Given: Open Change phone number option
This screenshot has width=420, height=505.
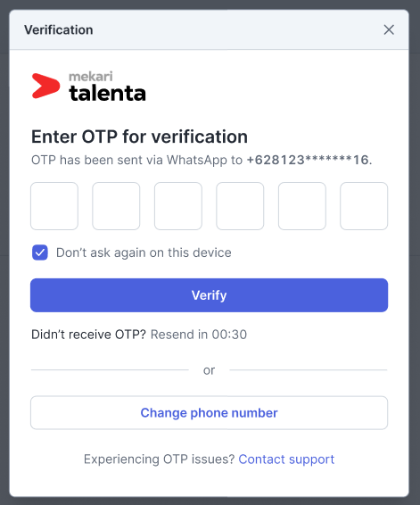Looking at the screenshot, I should [x=210, y=413].
